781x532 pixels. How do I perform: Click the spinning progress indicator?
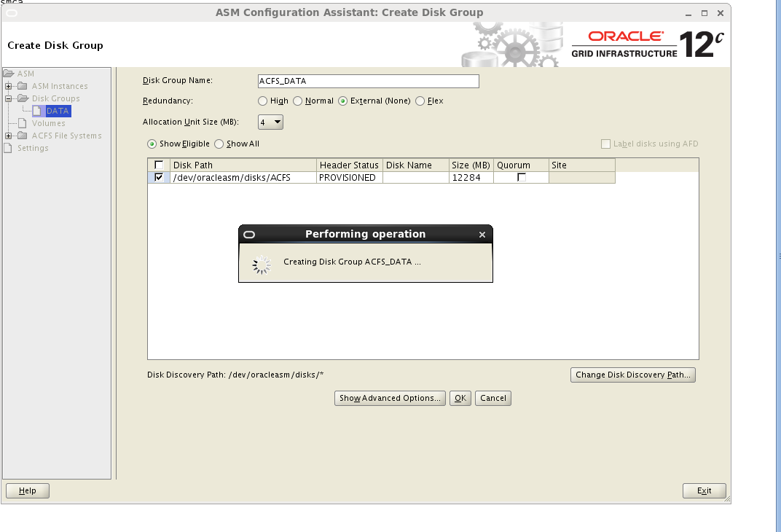pyautogui.click(x=262, y=265)
